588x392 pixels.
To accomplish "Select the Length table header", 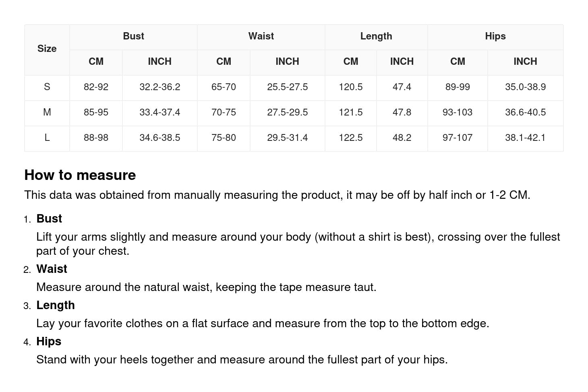I will pyautogui.click(x=376, y=36).
